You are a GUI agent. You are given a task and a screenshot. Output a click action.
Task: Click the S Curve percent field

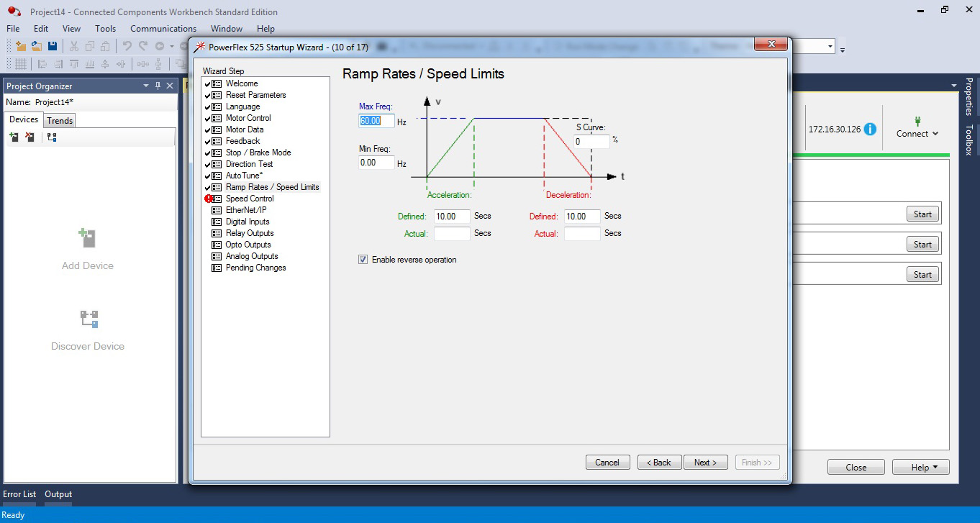[x=591, y=142]
